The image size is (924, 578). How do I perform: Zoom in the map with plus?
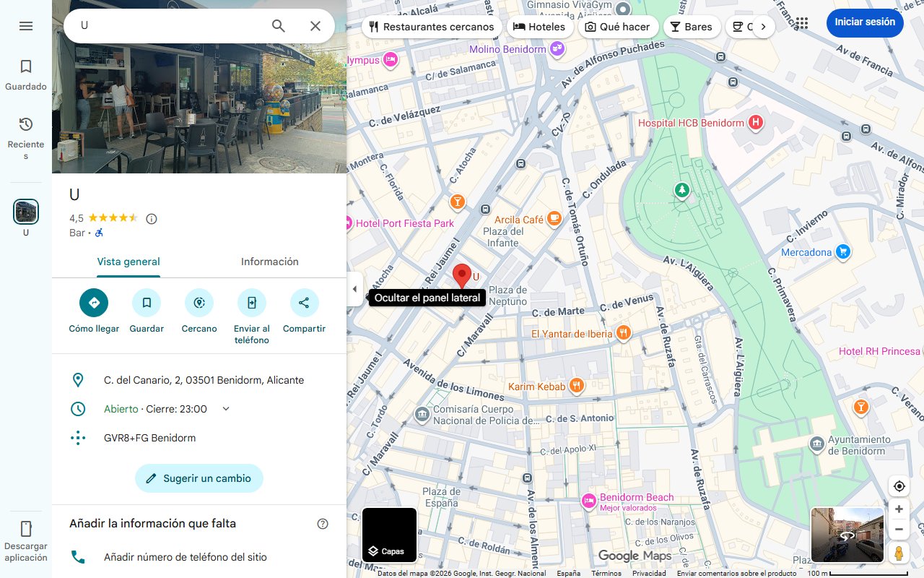[x=899, y=509]
